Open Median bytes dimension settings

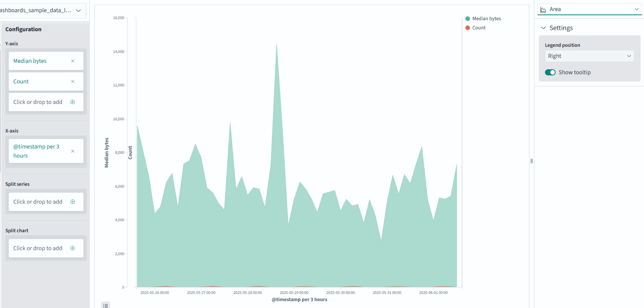click(x=30, y=61)
